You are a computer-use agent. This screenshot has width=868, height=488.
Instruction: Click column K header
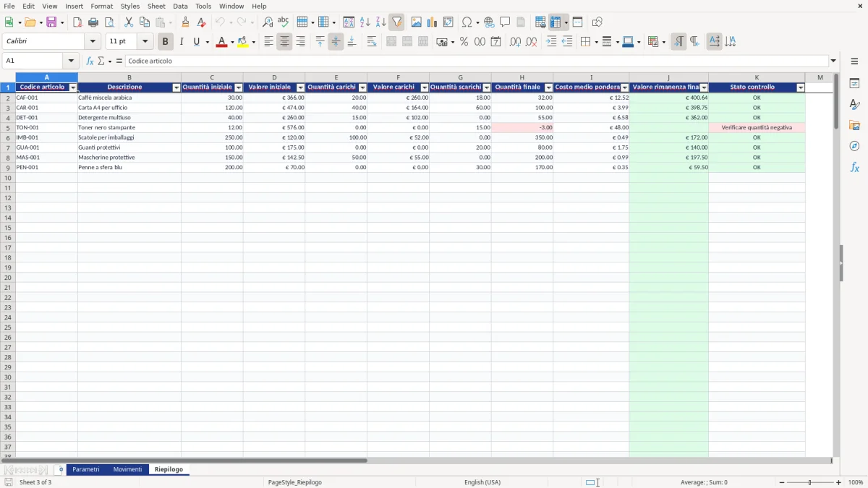coord(757,77)
